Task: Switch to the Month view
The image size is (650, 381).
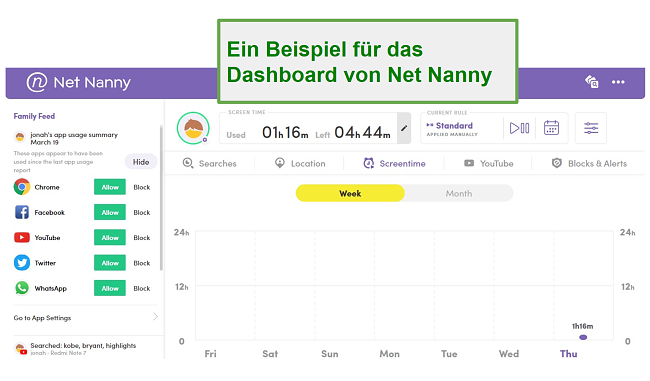Action: [x=459, y=194]
